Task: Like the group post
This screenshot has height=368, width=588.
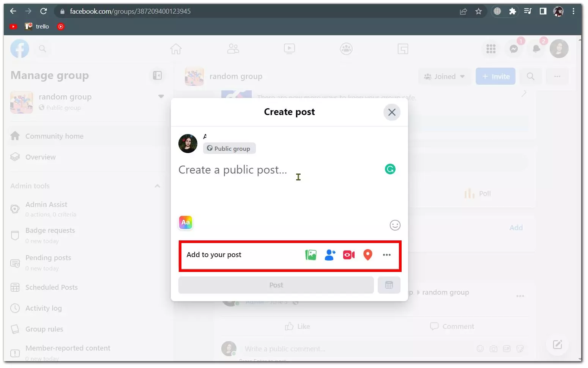Action: [x=298, y=326]
